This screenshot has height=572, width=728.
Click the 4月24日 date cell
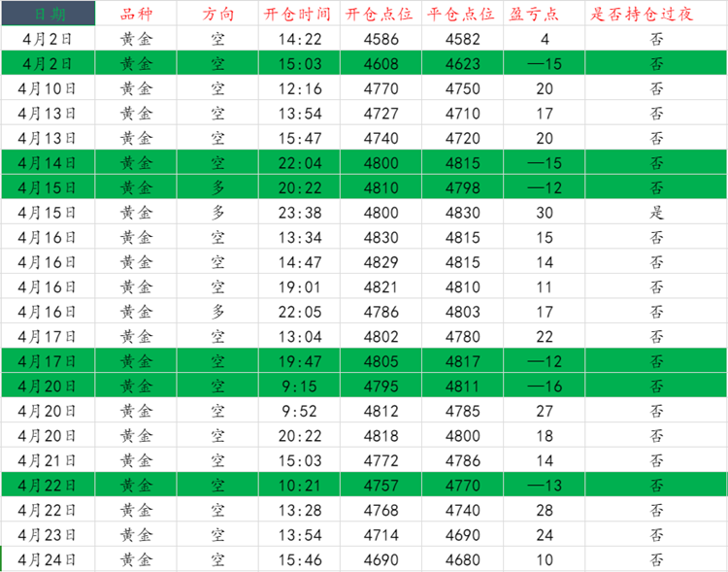tap(49, 559)
